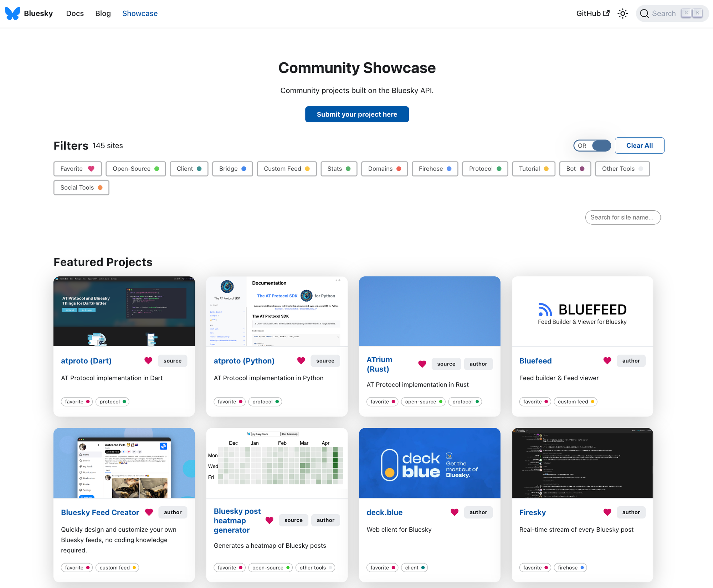
Task: Open the deck.blue project thumbnail
Action: (429, 463)
